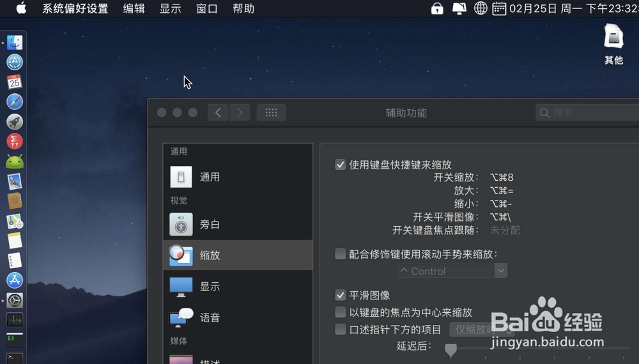The height and width of the screenshot is (364, 639).
Task: Click the globe input source icon
Action: (481, 8)
